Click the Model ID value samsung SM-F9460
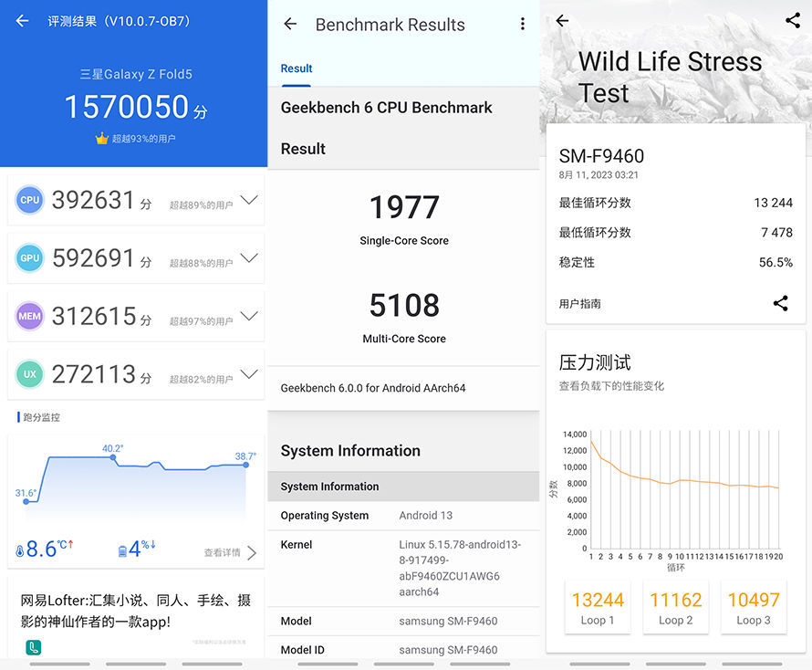812x670 pixels. 449,650
